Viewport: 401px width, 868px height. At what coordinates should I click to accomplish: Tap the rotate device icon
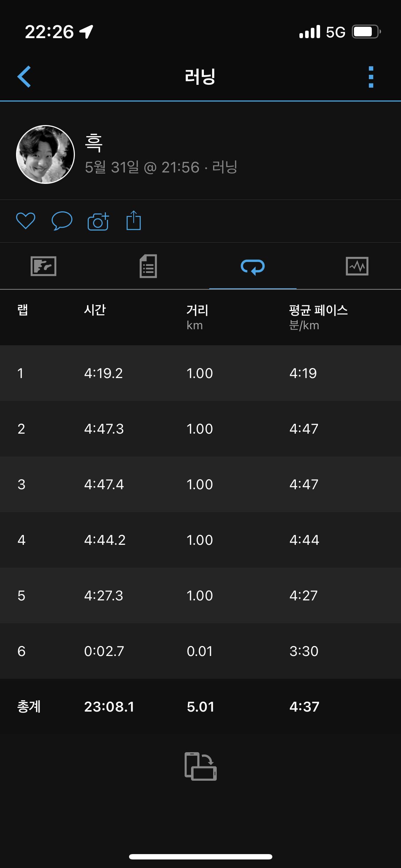point(200,766)
